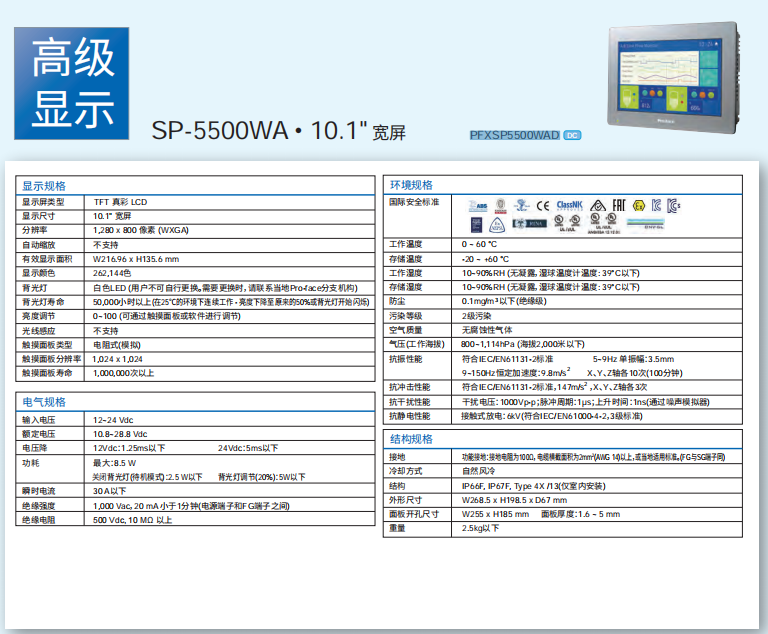The height and width of the screenshot is (634, 768).
Task: Click the 抗静电性能 row label
Action: pos(409,416)
